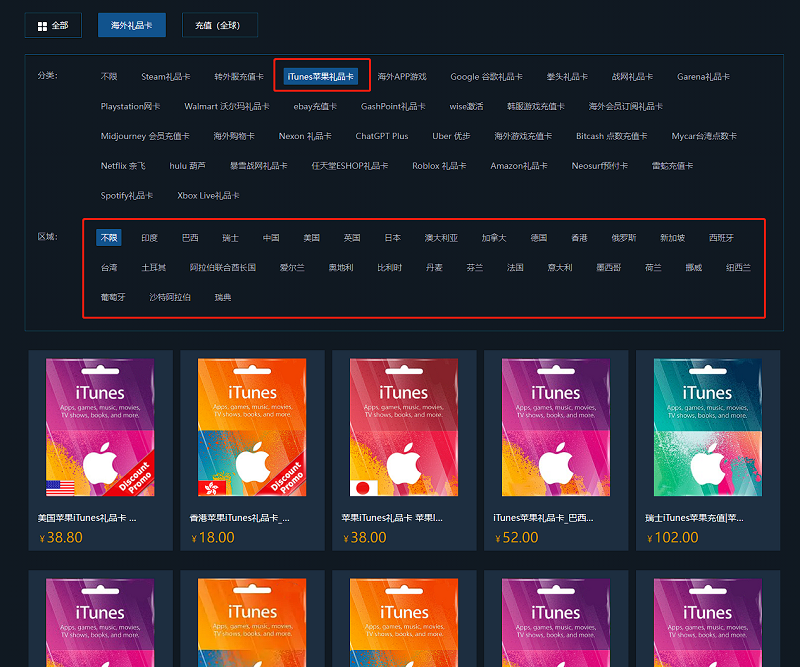Open the Playstation网卡 category
800x667 pixels.
click(130, 106)
